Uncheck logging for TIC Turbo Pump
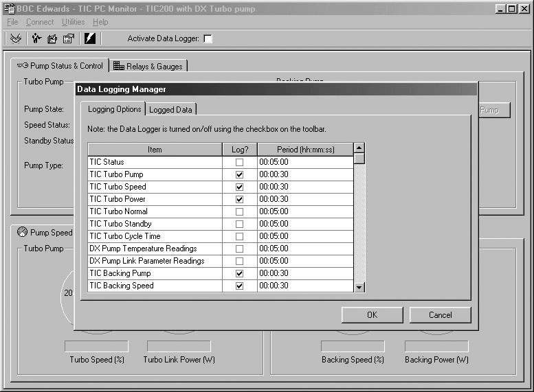 [239, 174]
